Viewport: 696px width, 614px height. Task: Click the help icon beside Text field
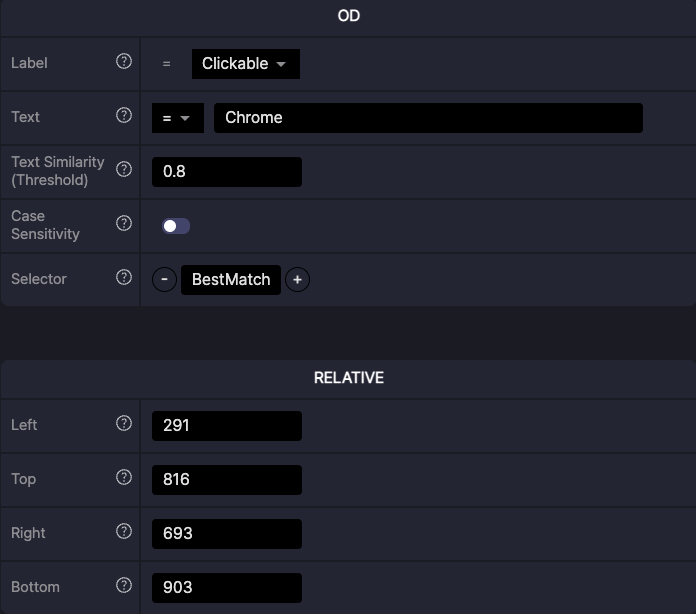(124, 116)
